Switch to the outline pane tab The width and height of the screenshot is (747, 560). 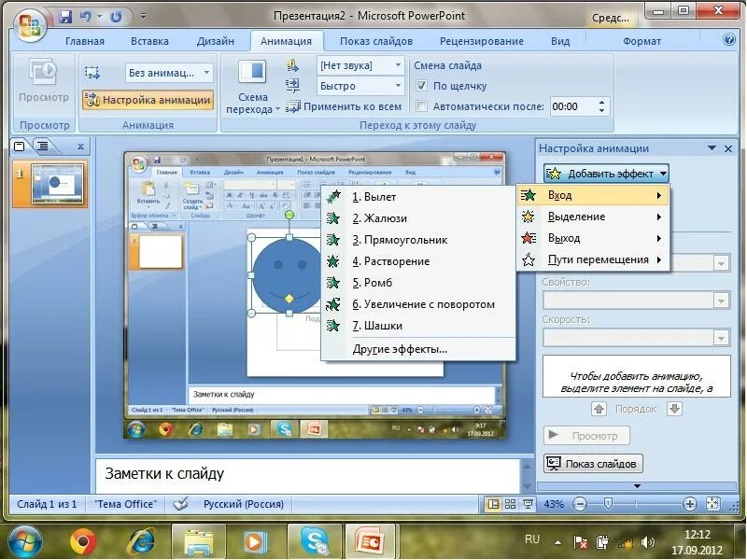tap(43, 146)
